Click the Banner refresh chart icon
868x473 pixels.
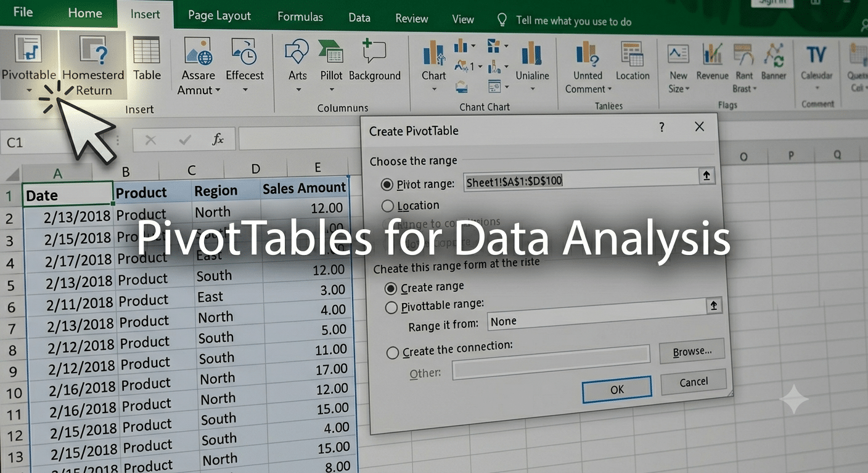[x=774, y=54]
